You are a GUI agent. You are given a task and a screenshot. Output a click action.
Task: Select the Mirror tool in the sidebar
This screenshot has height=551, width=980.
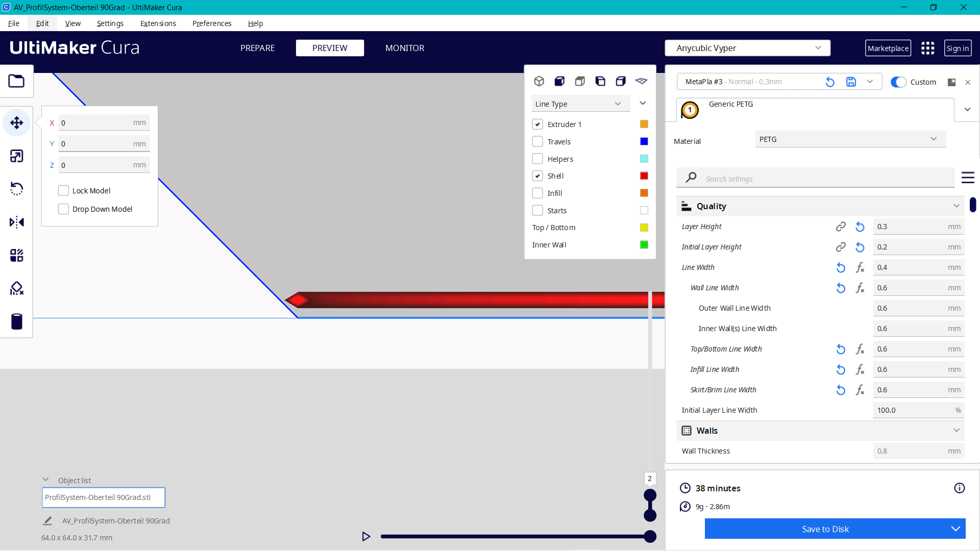17,222
